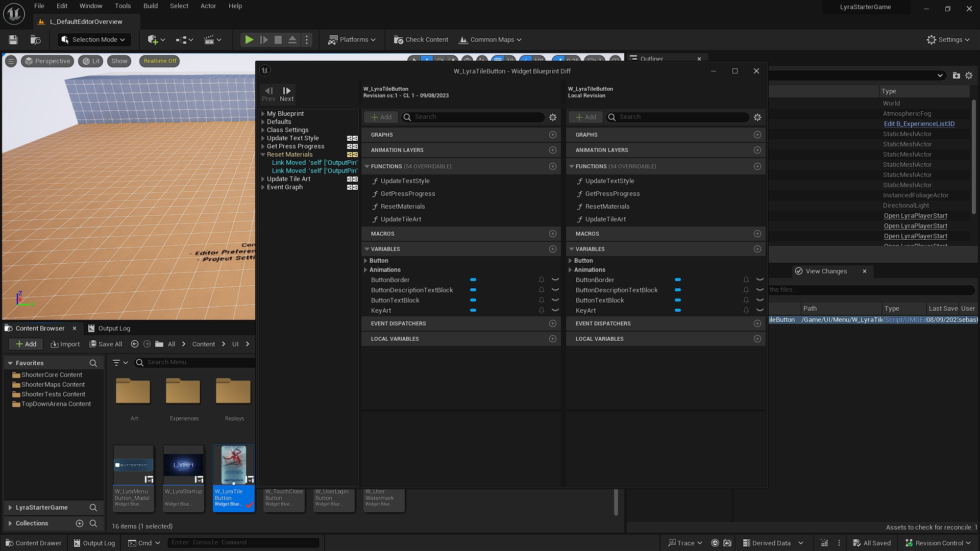The image size is (980, 551).
Task: Toggle the notify bell on ButtonBorder variable
Action: pyautogui.click(x=541, y=280)
